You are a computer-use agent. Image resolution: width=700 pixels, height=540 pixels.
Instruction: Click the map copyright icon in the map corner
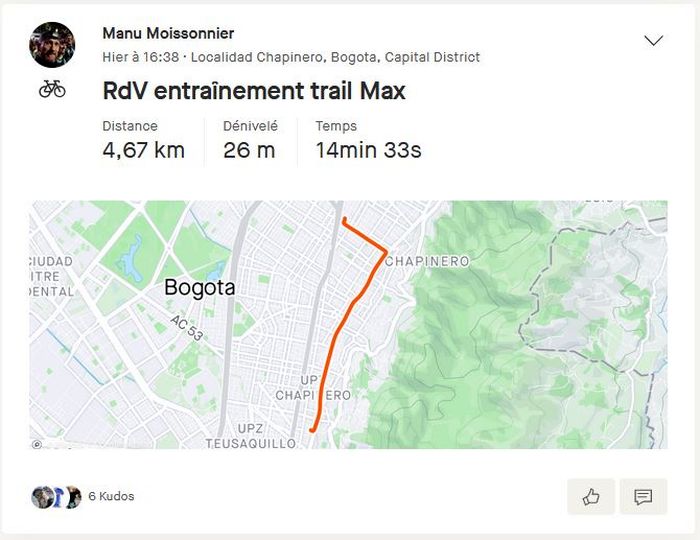(x=37, y=444)
